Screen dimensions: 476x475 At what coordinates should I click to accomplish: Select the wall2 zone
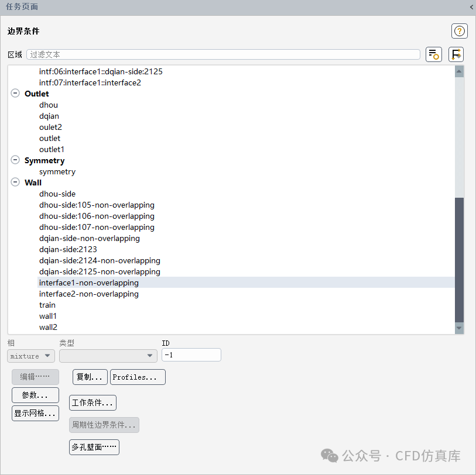48,327
